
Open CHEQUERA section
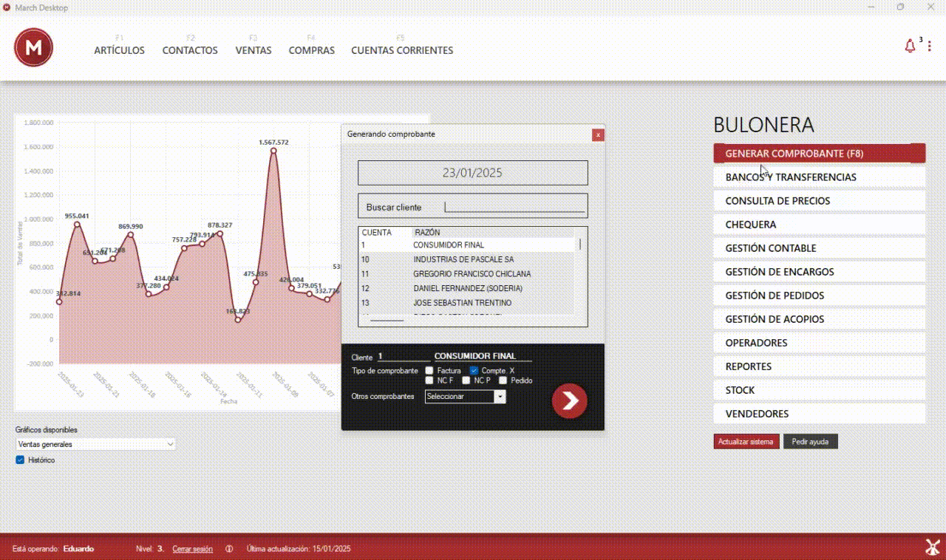coord(820,225)
